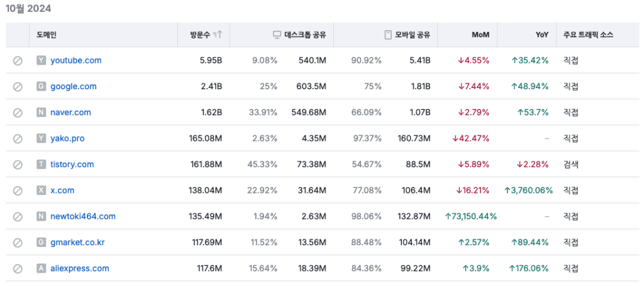The height and width of the screenshot is (286, 644).
Task: Select the 117.69M visits value
Action: coord(207,243)
